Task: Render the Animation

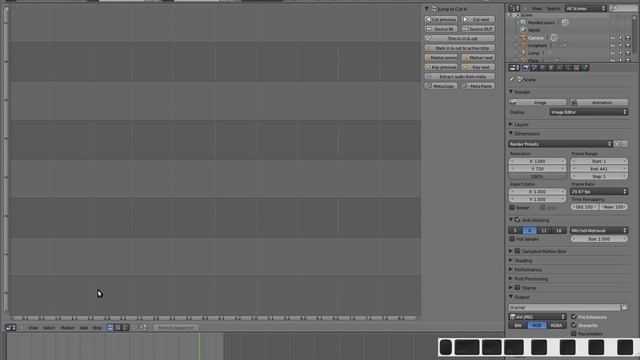Action: coord(599,102)
